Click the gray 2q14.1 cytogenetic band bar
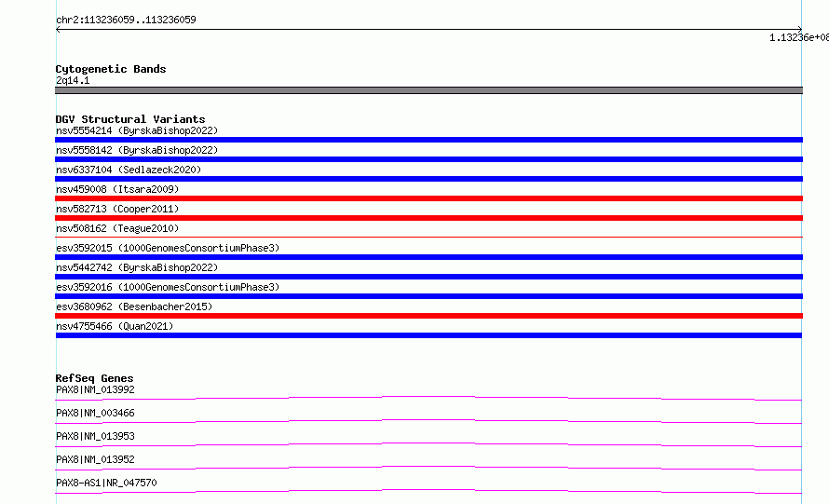This screenshot has width=829, height=504. click(x=428, y=90)
